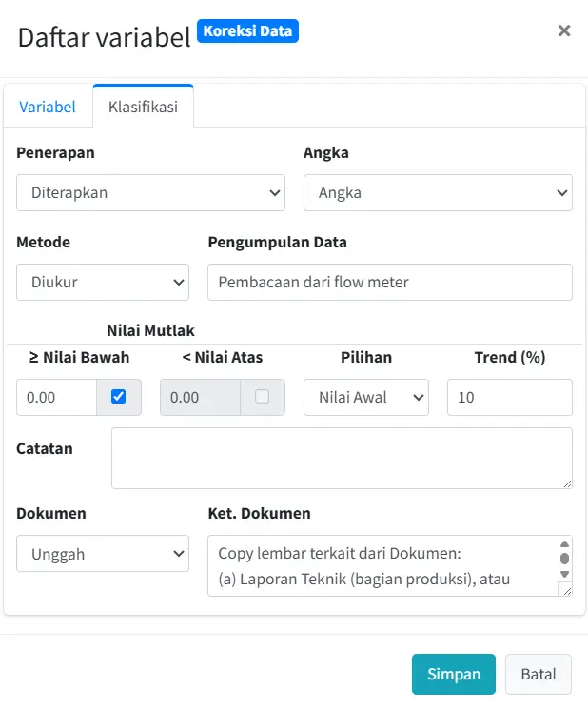
Task: Click the Pengumpulan Data text field
Action: coord(390,282)
